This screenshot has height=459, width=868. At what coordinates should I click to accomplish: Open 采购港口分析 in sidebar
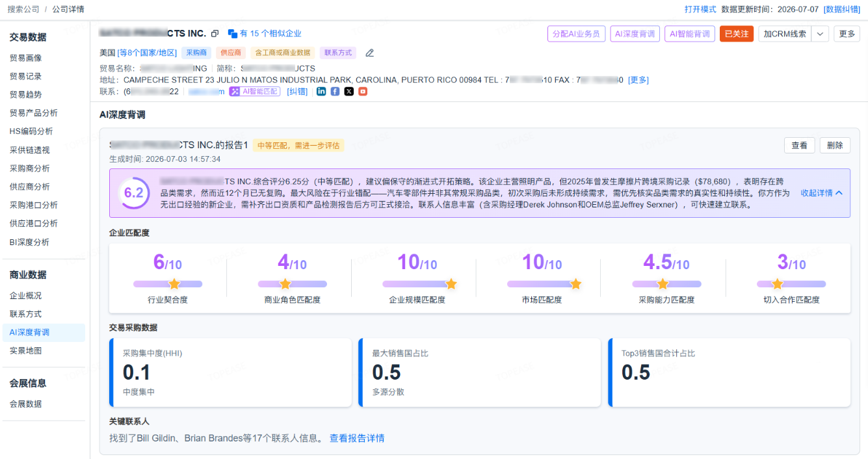tap(33, 205)
